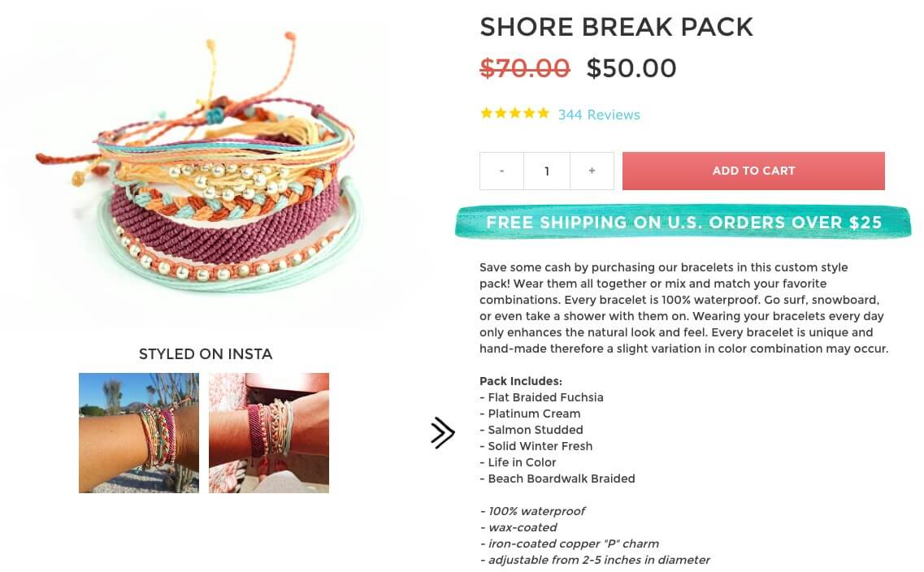924x572 pixels.
Task: Select the first gold star icon
Action: 486,113
